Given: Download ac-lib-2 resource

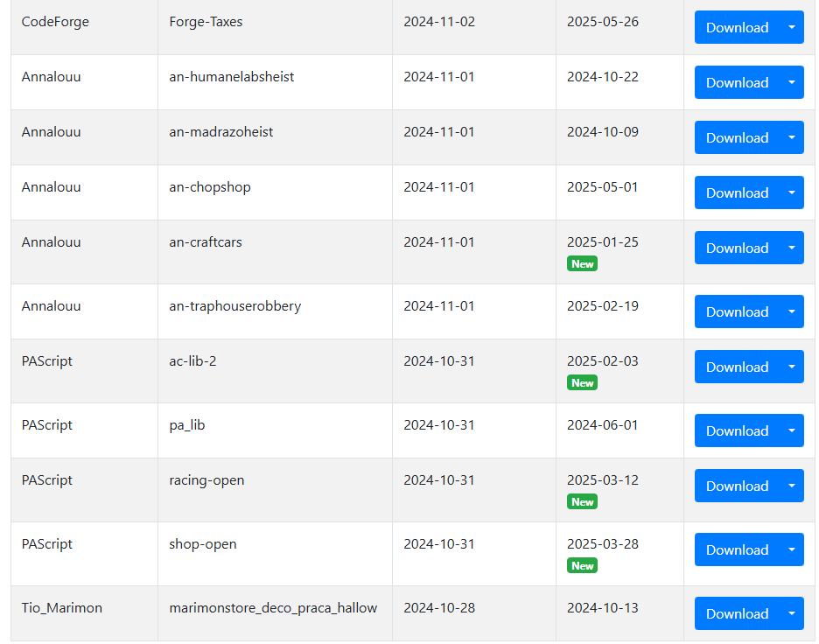Looking at the screenshot, I should pos(737,367).
